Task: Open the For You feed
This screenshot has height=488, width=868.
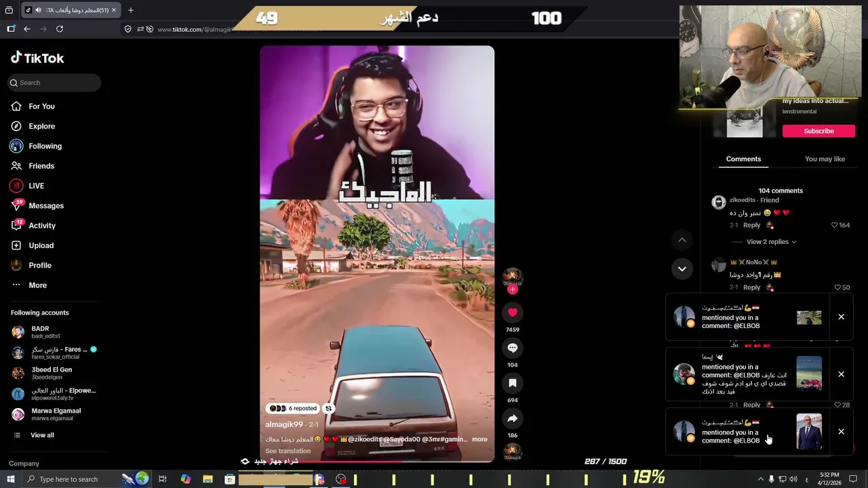Action: (x=41, y=106)
